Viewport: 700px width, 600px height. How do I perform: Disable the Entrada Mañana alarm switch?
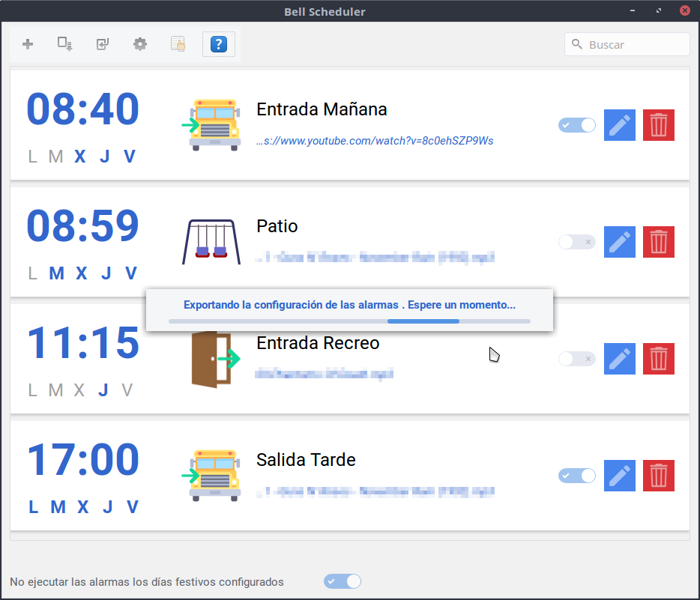[x=576, y=125]
